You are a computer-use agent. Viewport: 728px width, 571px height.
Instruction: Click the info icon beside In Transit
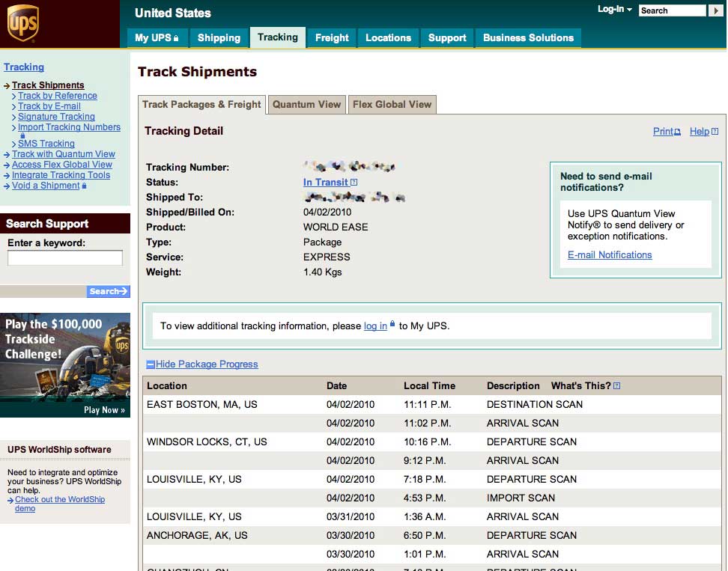pyautogui.click(x=354, y=183)
